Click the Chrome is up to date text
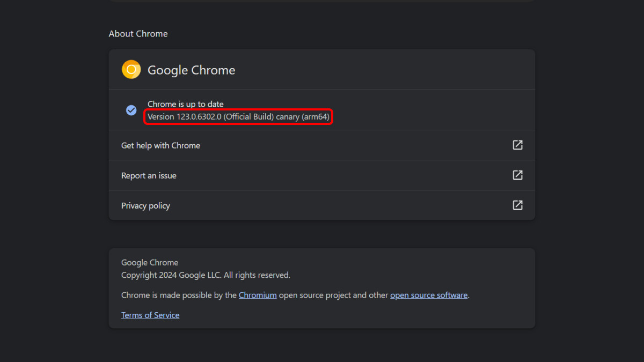Image resolution: width=644 pixels, height=362 pixels. point(186,104)
